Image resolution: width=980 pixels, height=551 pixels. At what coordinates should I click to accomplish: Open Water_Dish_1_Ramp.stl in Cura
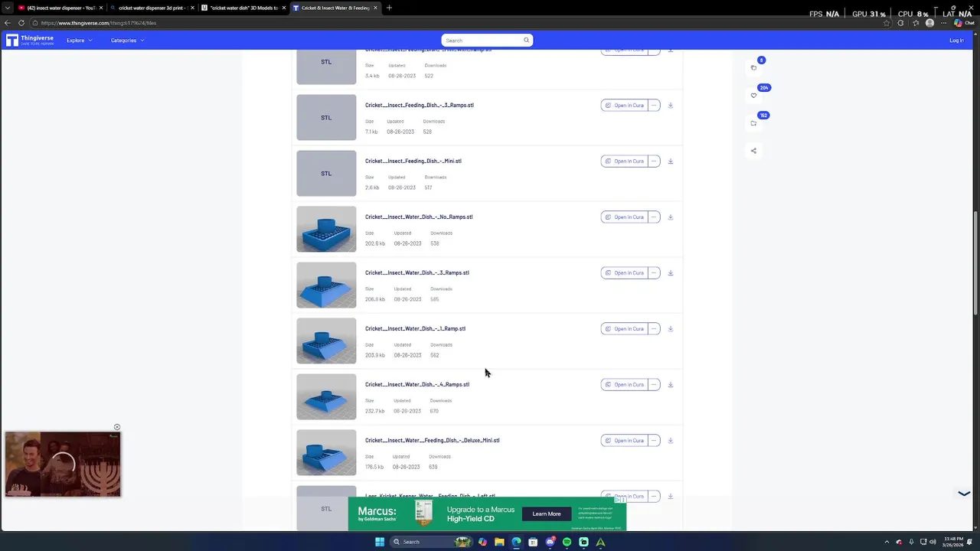(624, 329)
